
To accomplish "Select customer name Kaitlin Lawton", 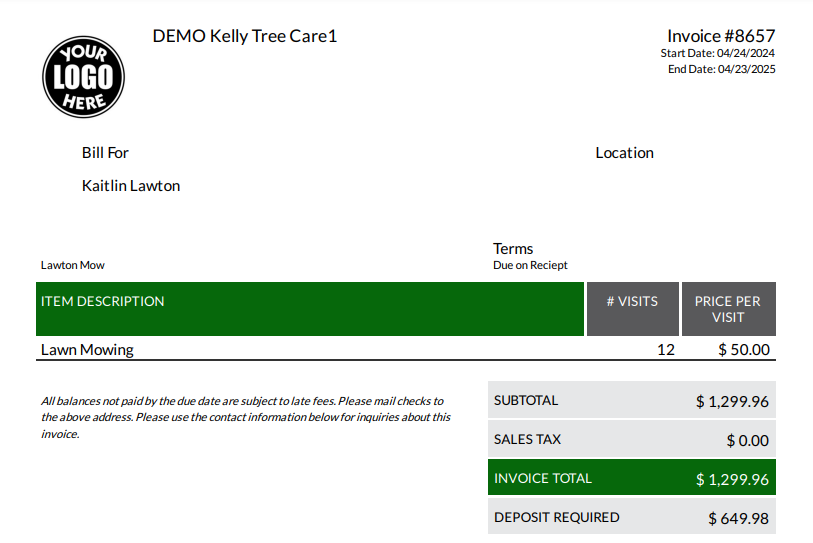I will pyautogui.click(x=131, y=186).
